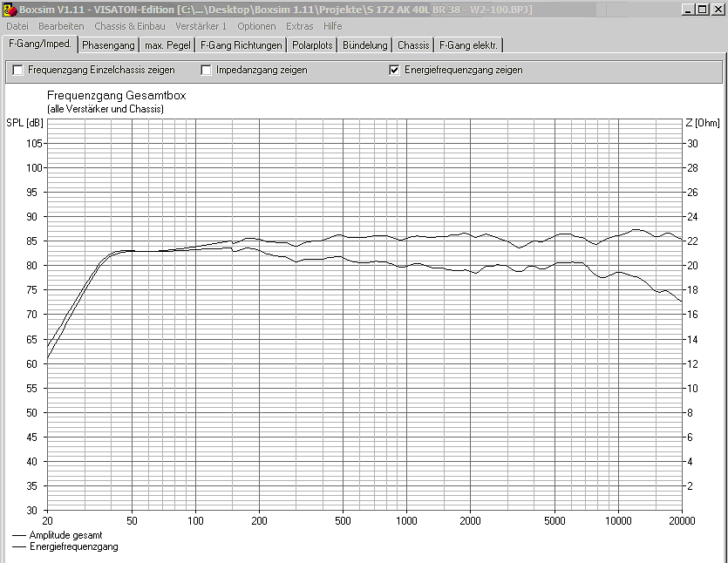This screenshot has height=563, width=728.
Task: Enable Frequenzgang Einzelchassis zeigen checkbox
Action: [18, 70]
